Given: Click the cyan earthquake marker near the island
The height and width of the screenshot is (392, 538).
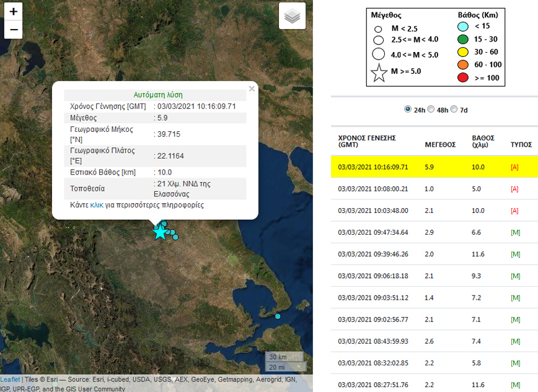Looking at the screenshot, I should pos(278,316).
